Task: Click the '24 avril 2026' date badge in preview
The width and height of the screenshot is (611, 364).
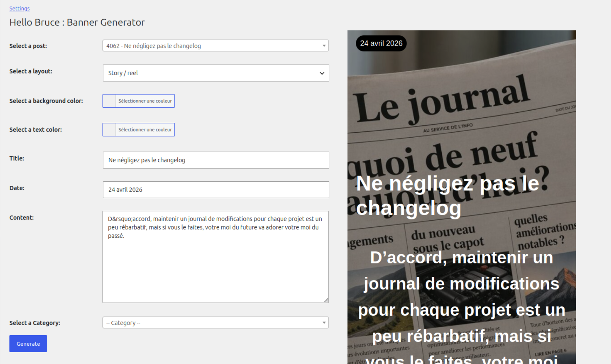Action: coord(381,43)
